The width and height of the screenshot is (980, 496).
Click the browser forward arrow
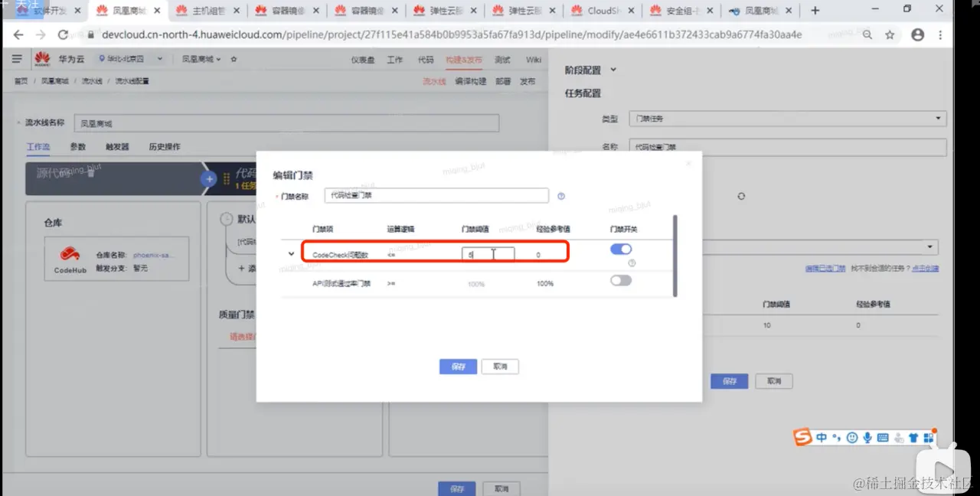pos(40,34)
